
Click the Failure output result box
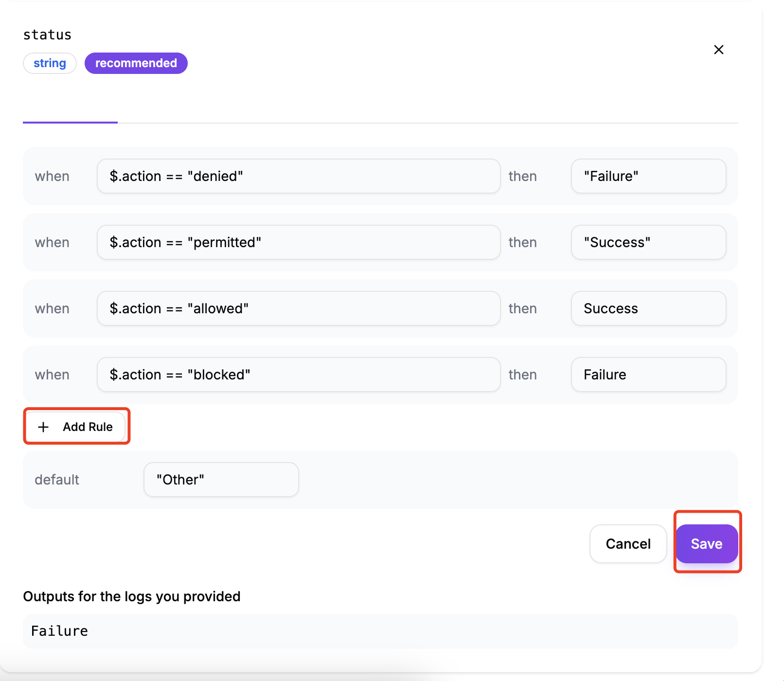[380, 631]
